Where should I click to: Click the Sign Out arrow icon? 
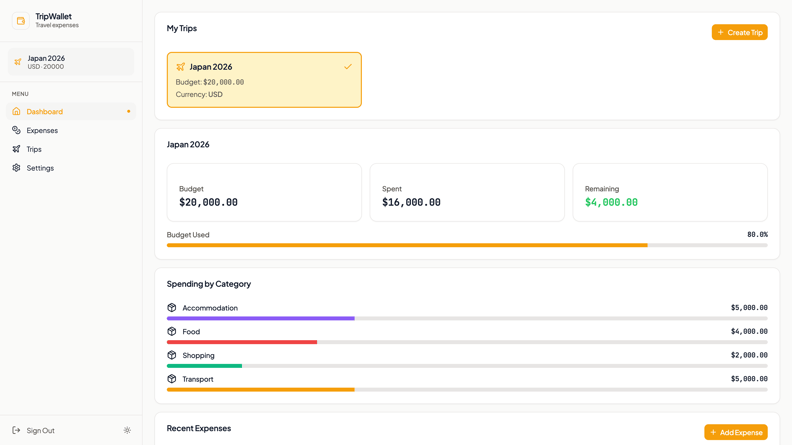16,430
